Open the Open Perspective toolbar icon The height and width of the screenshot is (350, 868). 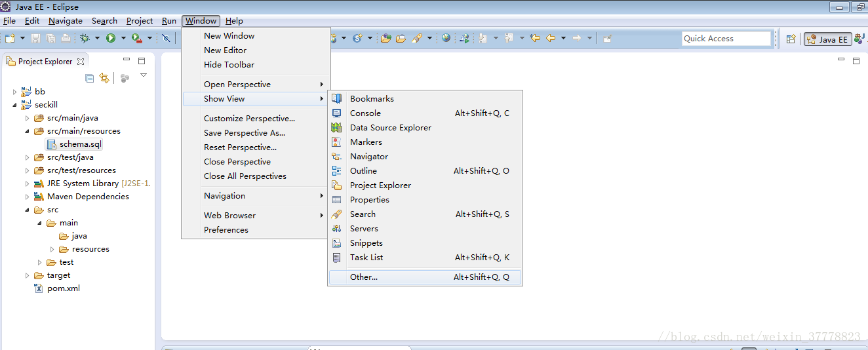[791, 39]
